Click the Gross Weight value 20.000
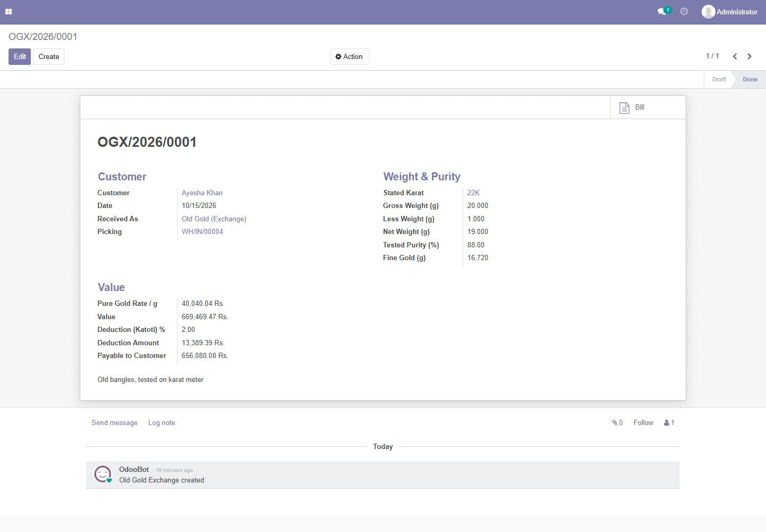766x532 pixels. click(x=478, y=206)
